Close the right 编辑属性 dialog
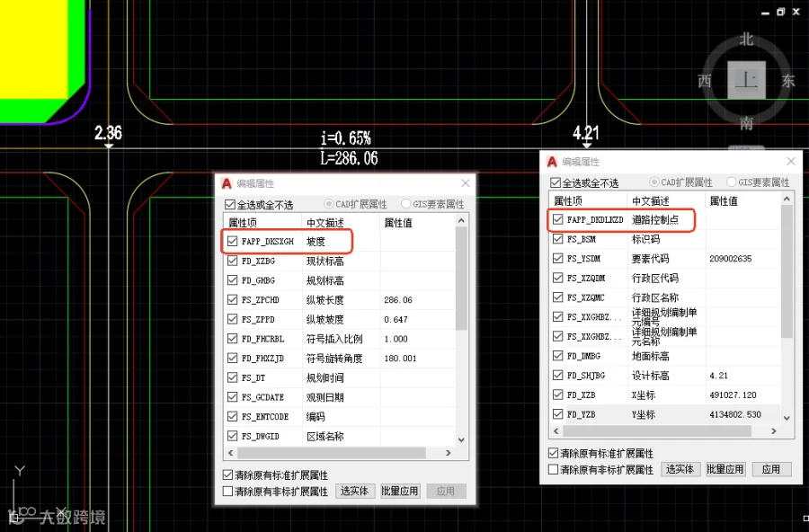This screenshot has height=532, width=809. (x=791, y=162)
